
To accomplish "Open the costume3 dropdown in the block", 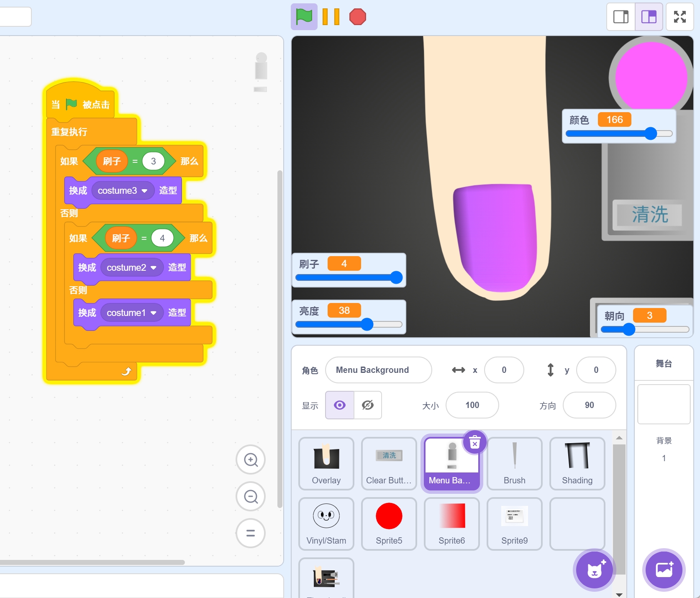I will (x=144, y=191).
